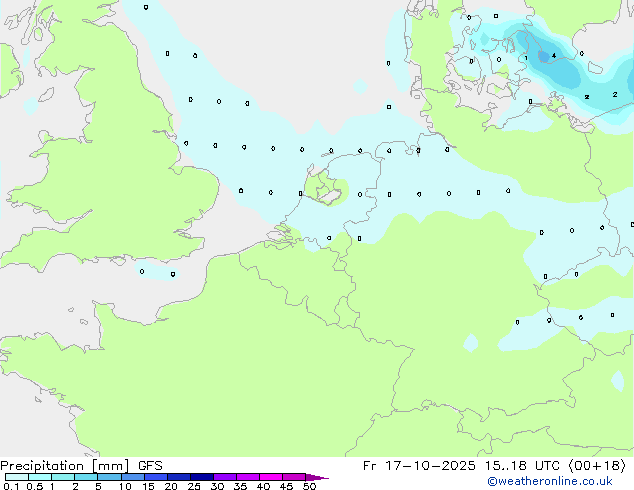Select the 35–40 mm violet legend swatch
The image size is (634, 490).
[x=248, y=477]
